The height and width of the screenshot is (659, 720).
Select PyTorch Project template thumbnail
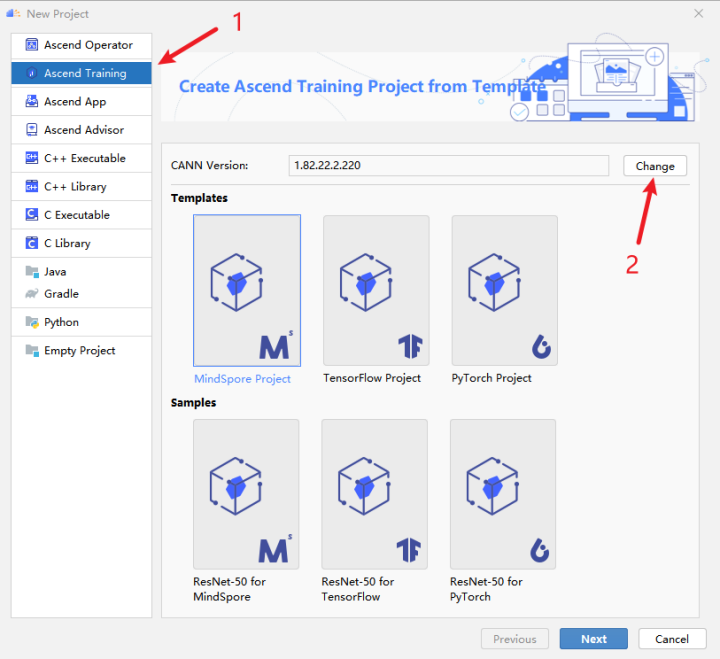click(505, 290)
